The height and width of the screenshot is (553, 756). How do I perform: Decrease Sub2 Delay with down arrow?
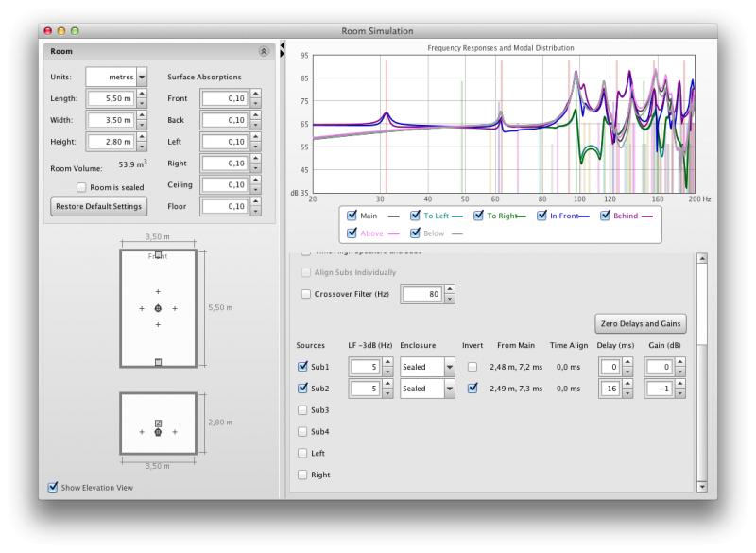(627, 393)
